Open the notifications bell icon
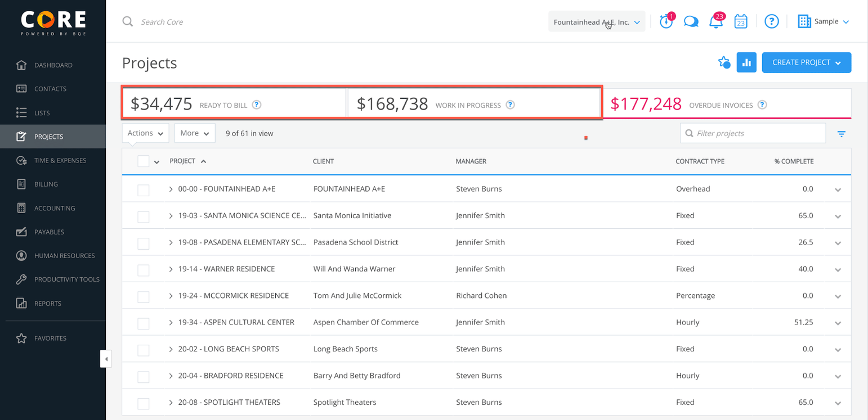868x420 pixels. point(716,21)
